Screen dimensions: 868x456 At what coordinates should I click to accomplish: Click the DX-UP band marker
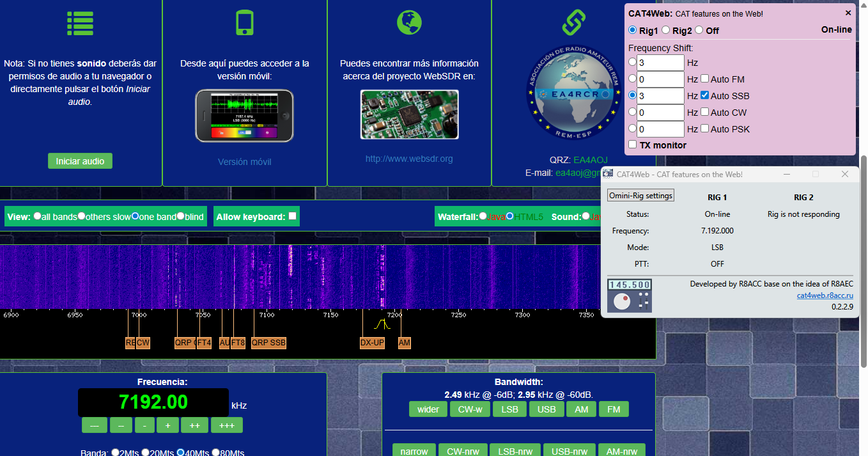click(x=372, y=343)
